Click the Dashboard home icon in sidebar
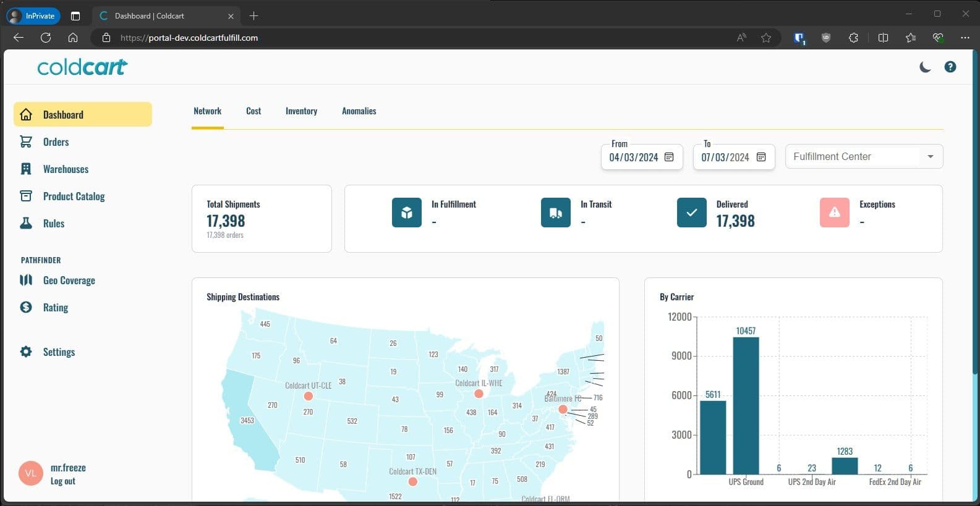The image size is (980, 506). pyautogui.click(x=26, y=114)
